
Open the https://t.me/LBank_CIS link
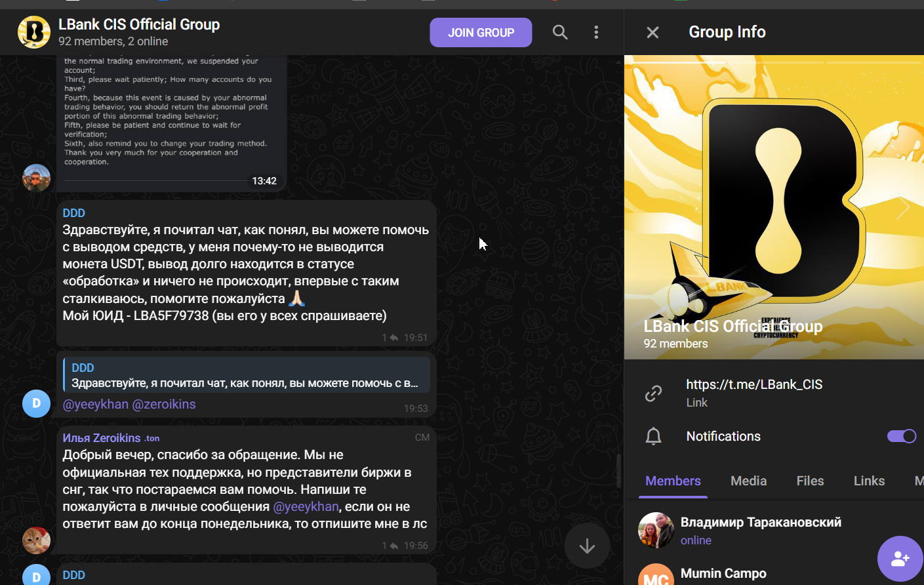pos(754,384)
